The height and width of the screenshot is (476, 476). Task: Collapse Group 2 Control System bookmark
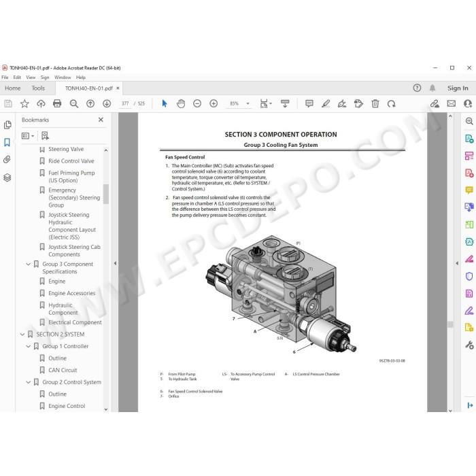[29, 382]
